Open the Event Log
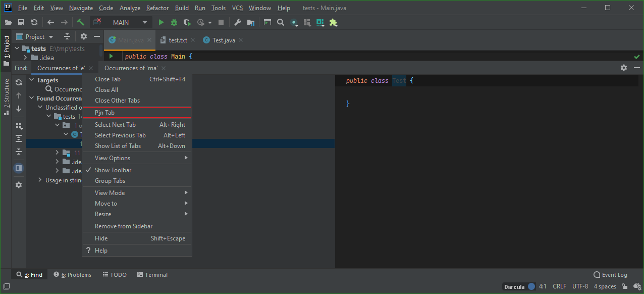Viewport: 644px width, 294px height. [x=610, y=274]
